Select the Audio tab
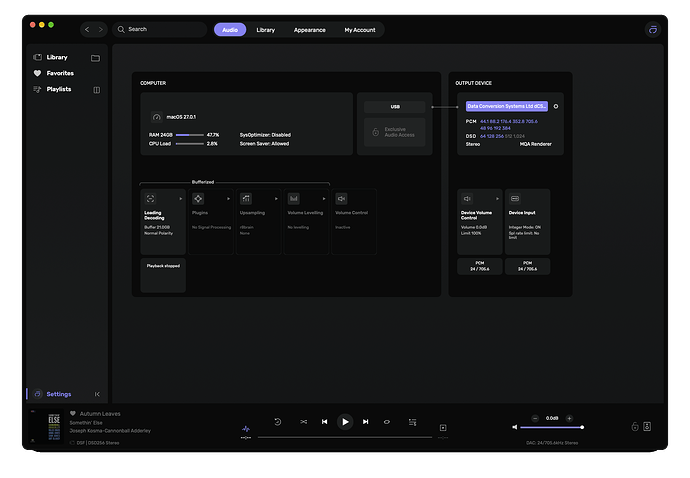 tap(230, 29)
